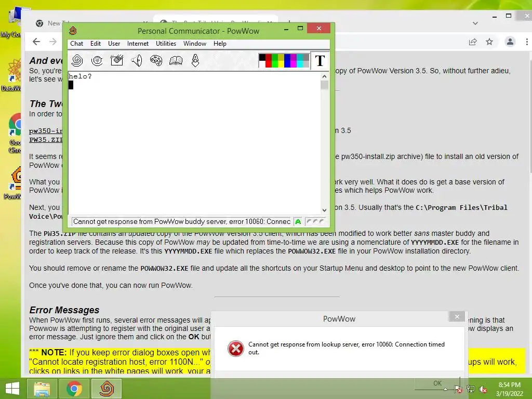Click the network tray icon
The height and width of the screenshot is (399, 532).
click(471, 389)
